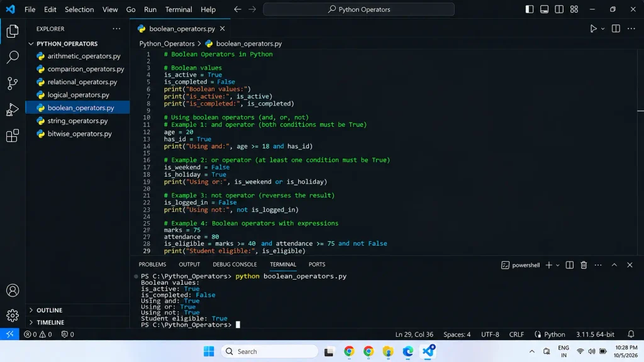Screen dimensions: 644x362
Task: Close the boolean_operators.py editor tab
Action: (x=222, y=29)
